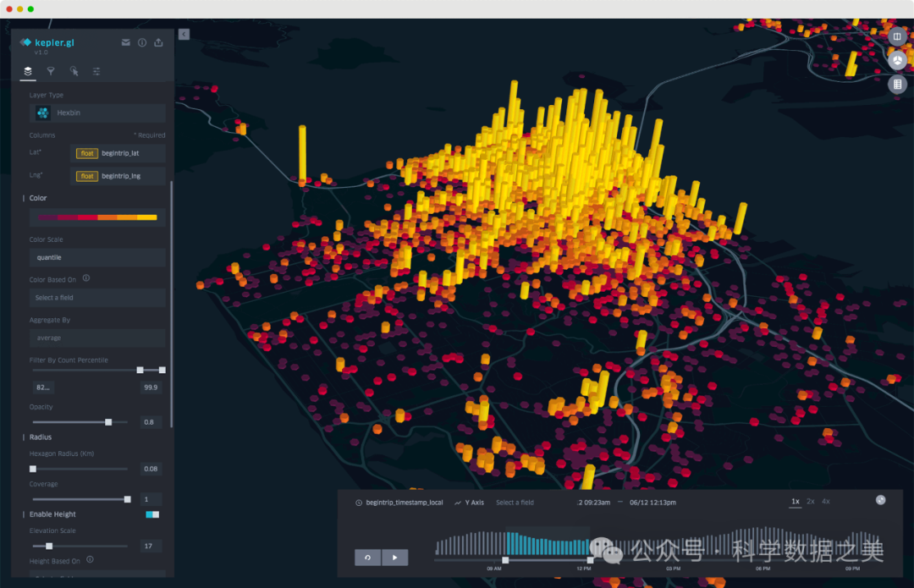The image size is (914, 588).
Task: Open the Interactions cursor tab
Action: [74, 72]
